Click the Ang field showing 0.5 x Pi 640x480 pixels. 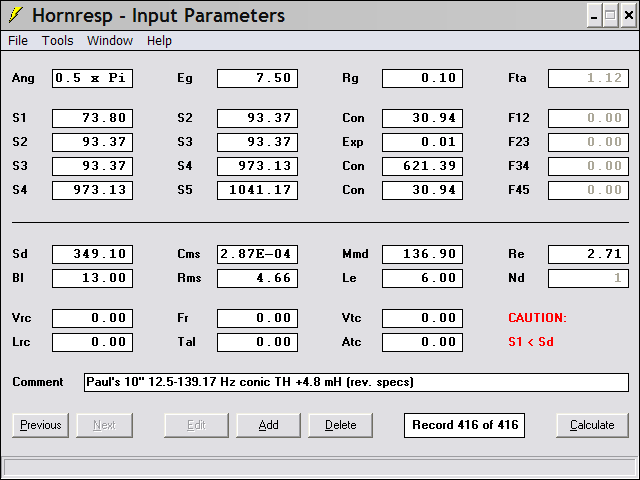pos(92,78)
